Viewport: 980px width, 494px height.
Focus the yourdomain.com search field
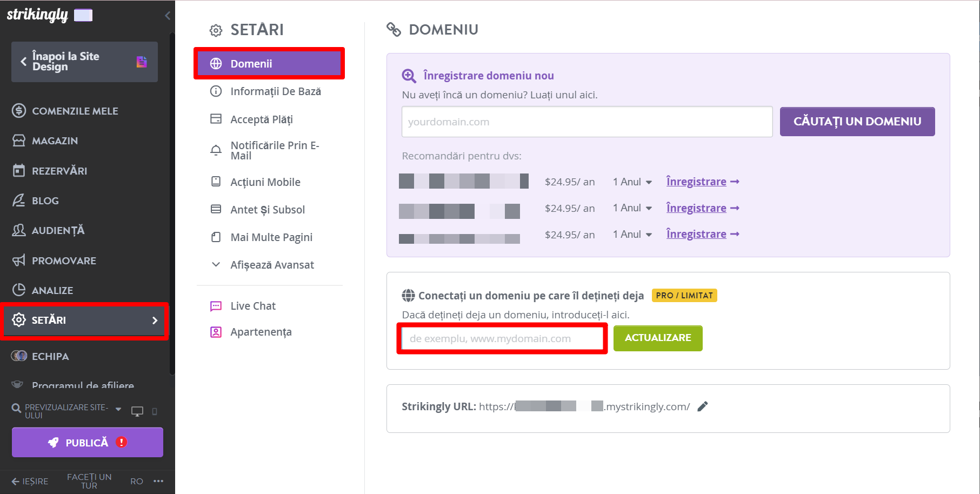[587, 122]
